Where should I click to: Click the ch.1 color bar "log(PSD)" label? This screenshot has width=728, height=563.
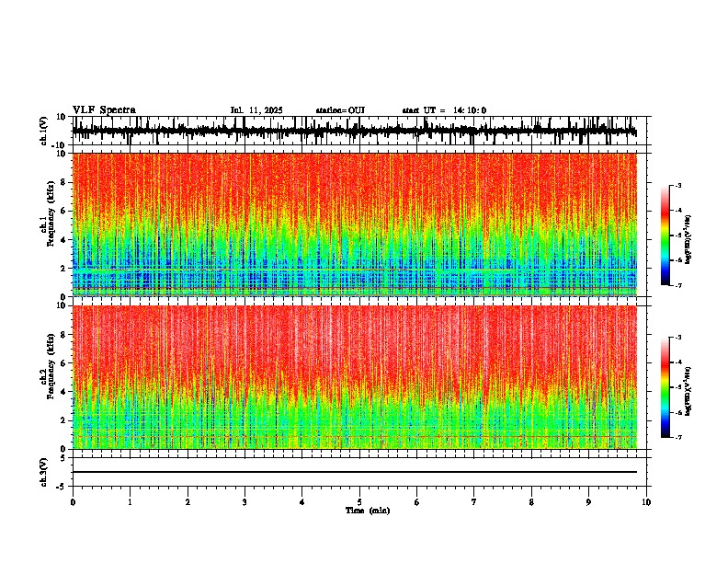coord(688,239)
